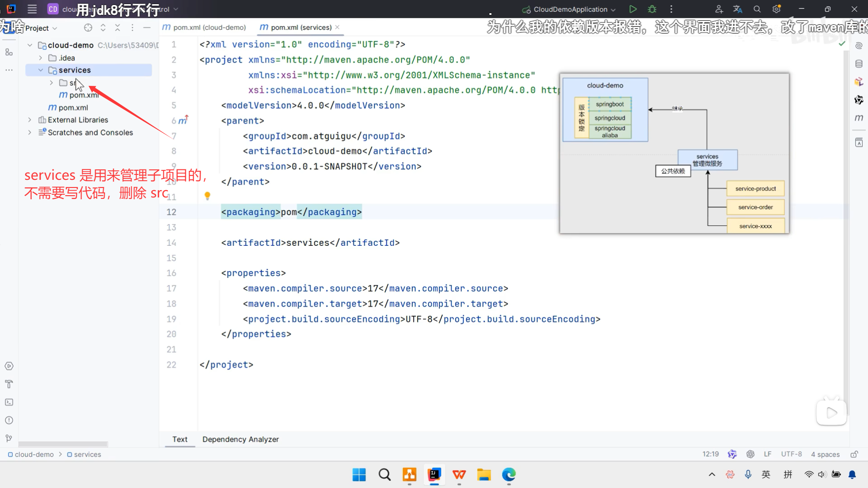Toggle the read-only lock in the status bar

tap(854, 454)
